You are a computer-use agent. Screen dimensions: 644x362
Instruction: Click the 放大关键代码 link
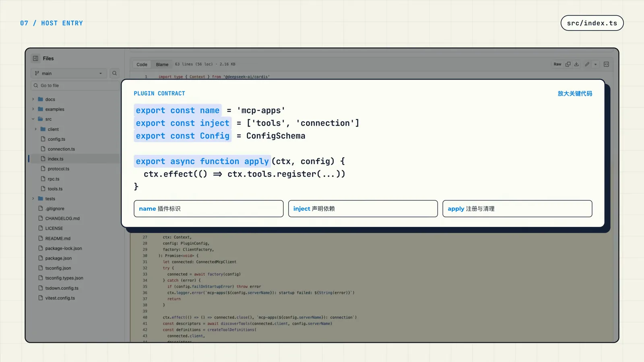tap(575, 93)
